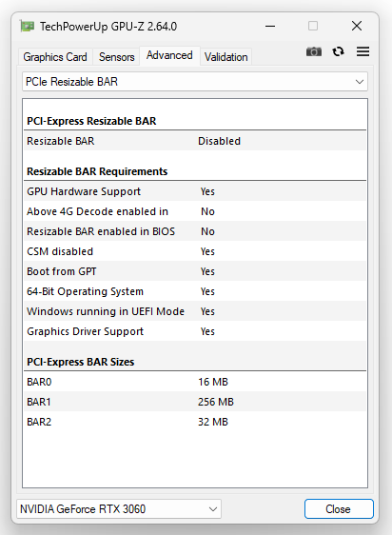Image resolution: width=392 pixels, height=535 pixels.
Task: Open the NVIDIA GeForce RTX 3060 GPU selector
Action: tap(119, 509)
